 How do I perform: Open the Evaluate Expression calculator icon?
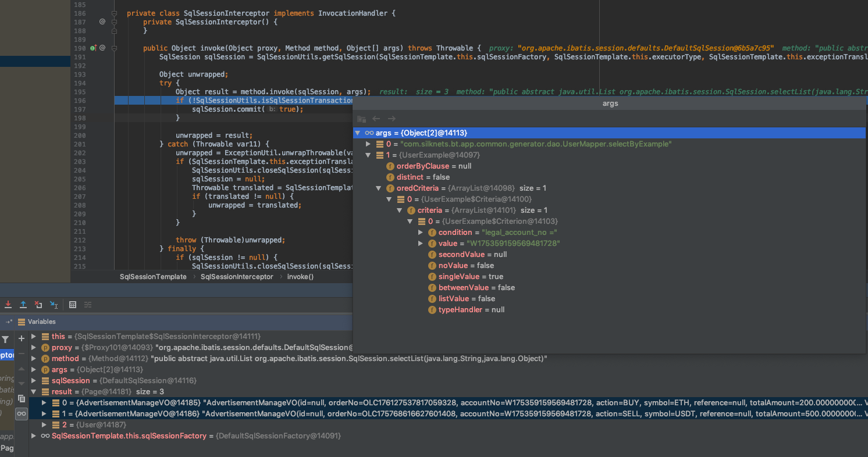73,304
